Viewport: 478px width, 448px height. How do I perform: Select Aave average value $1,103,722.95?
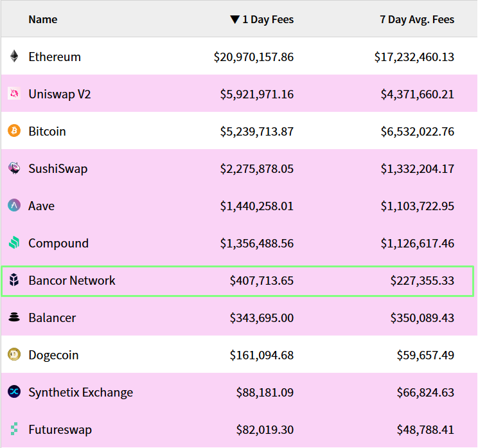418,206
